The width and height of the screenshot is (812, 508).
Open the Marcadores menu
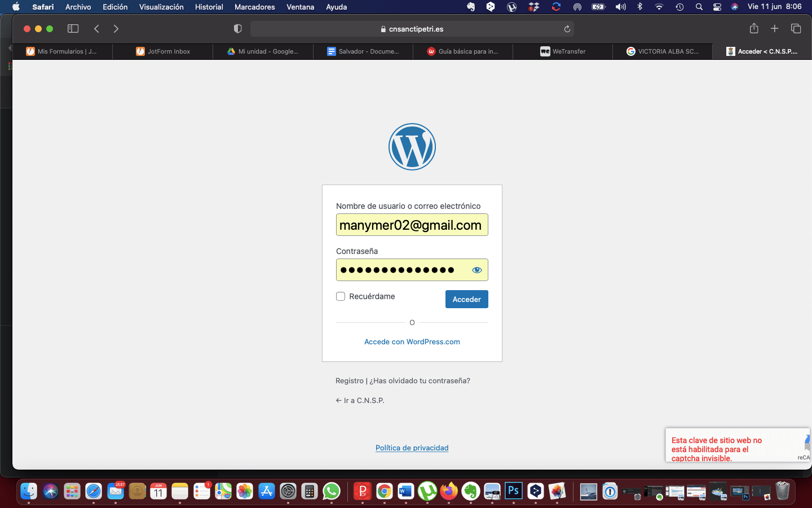254,7
